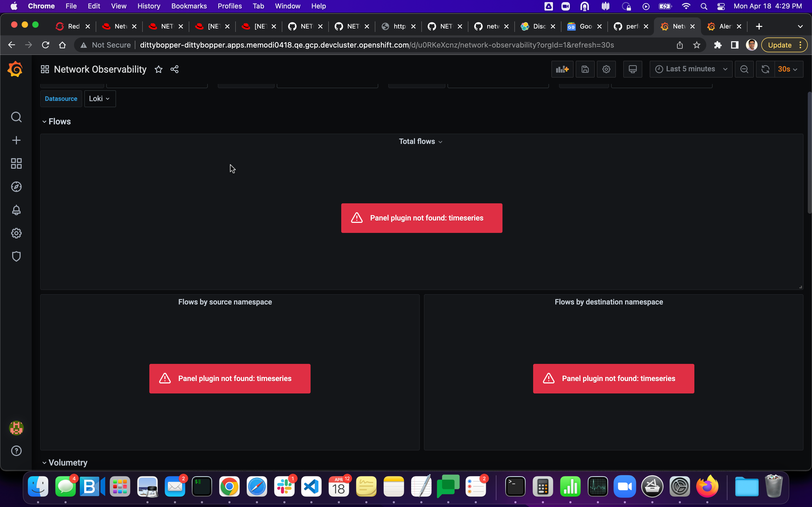Cycle view mode with the monitor icon
This screenshot has height=507, width=812.
(x=633, y=69)
